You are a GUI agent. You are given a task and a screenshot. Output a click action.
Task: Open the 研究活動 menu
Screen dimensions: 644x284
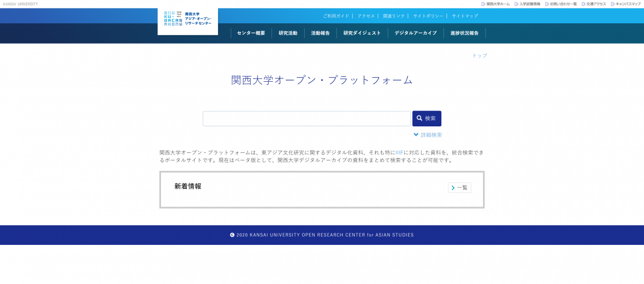[x=288, y=33]
